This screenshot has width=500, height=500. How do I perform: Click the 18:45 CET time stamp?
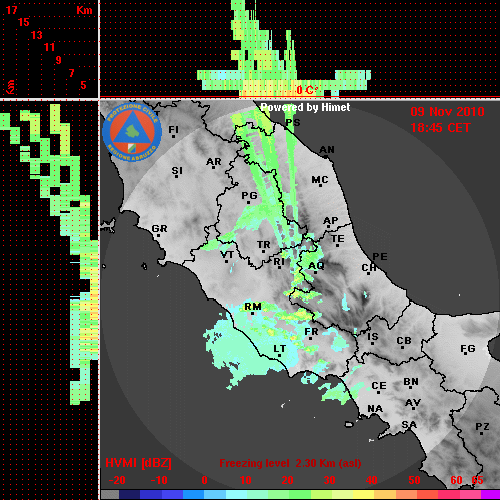(x=440, y=128)
